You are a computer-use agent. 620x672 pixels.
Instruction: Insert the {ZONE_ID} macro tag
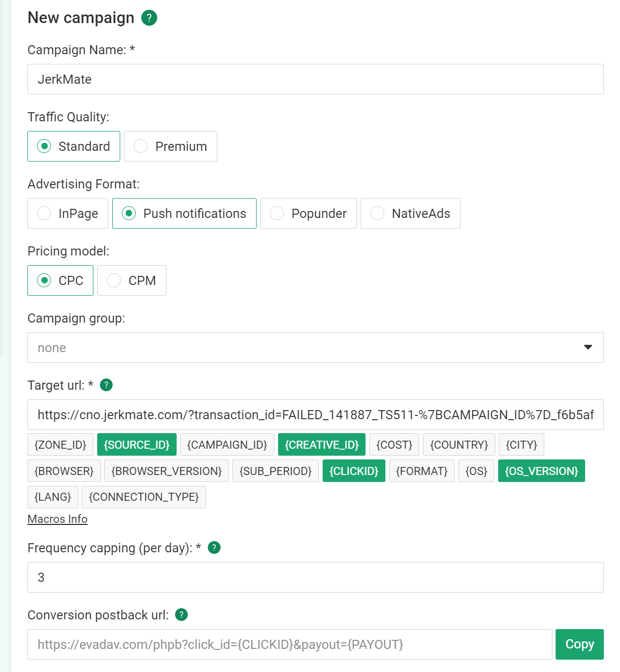point(60,444)
